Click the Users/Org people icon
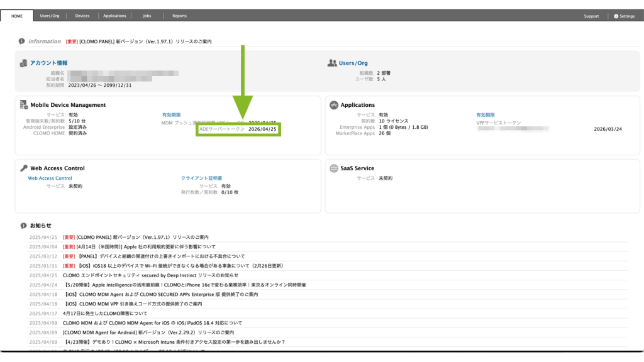 click(x=332, y=63)
